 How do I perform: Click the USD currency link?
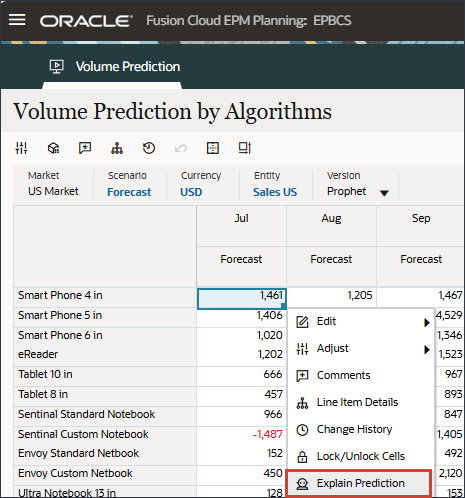pyautogui.click(x=191, y=192)
